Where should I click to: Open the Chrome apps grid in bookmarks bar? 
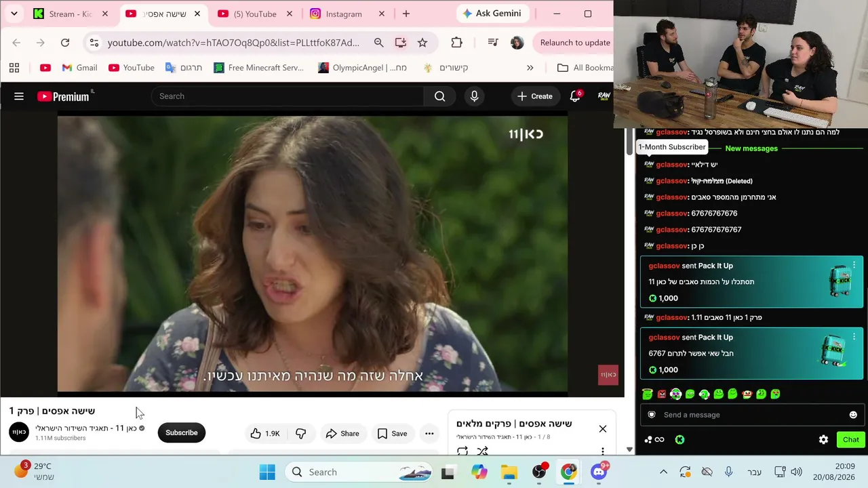click(x=14, y=68)
